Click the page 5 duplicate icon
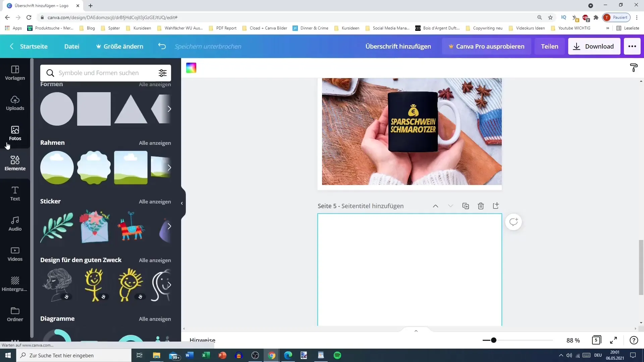The height and width of the screenshot is (362, 644). [466, 206]
